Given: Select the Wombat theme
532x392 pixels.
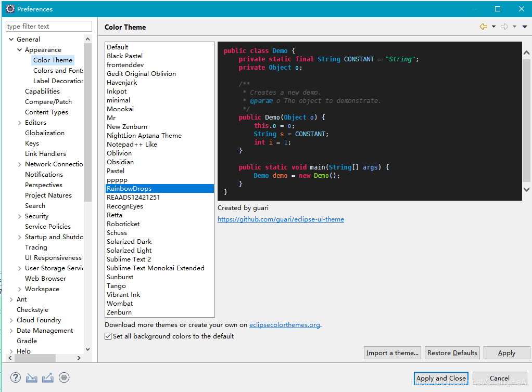Looking at the screenshot, I should pyautogui.click(x=160, y=304).
